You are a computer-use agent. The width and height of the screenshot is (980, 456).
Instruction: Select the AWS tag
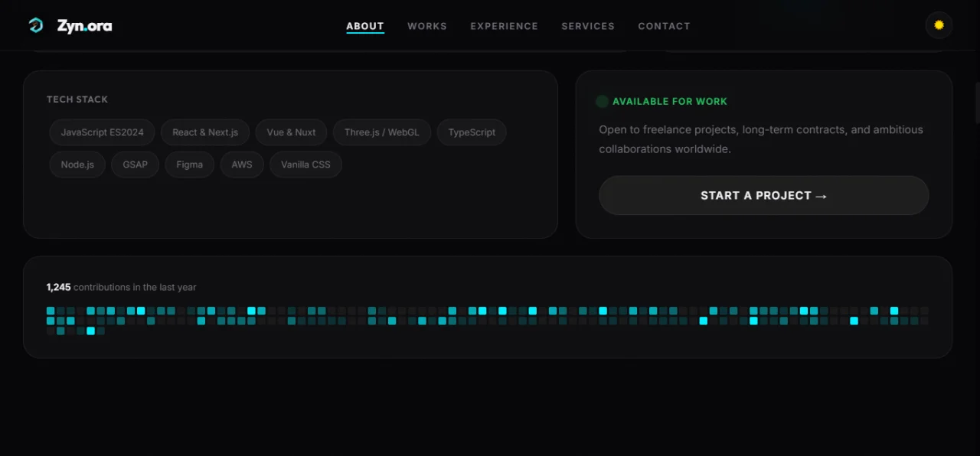coord(242,164)
